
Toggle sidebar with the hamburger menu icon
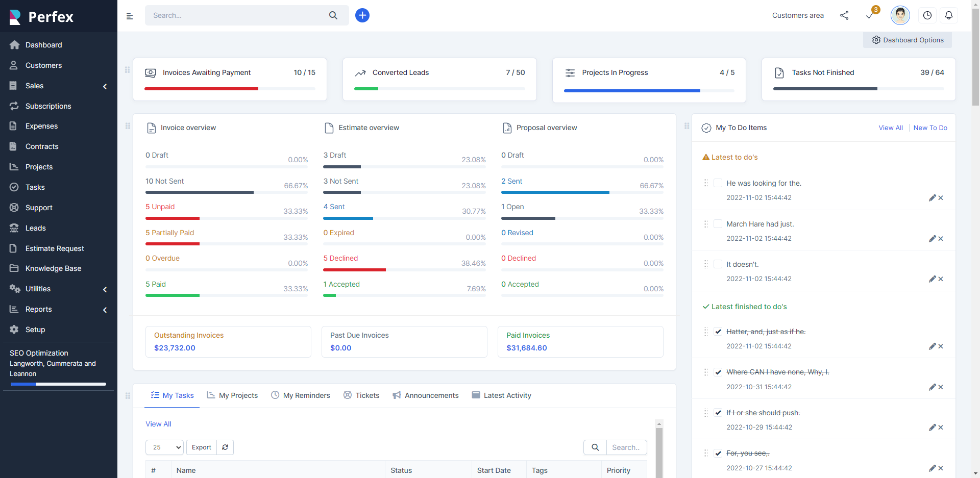pos(130,16)
